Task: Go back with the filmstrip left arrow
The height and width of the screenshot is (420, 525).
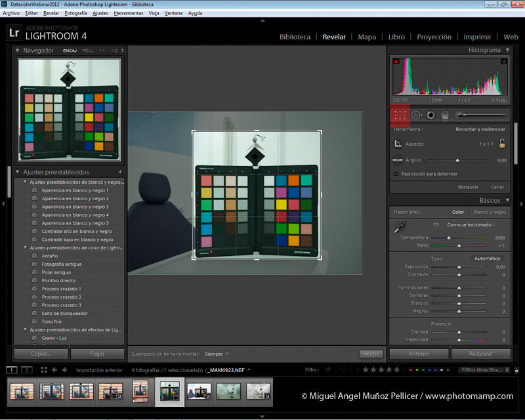Action: (x=54, y=369)
